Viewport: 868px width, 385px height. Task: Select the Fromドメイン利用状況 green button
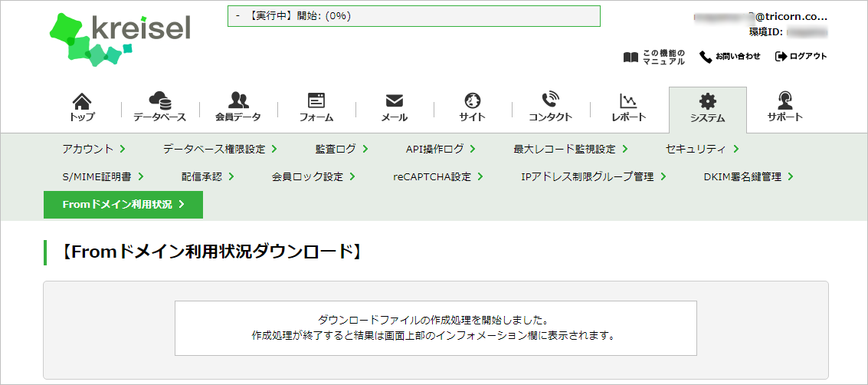tap(123, 205)
